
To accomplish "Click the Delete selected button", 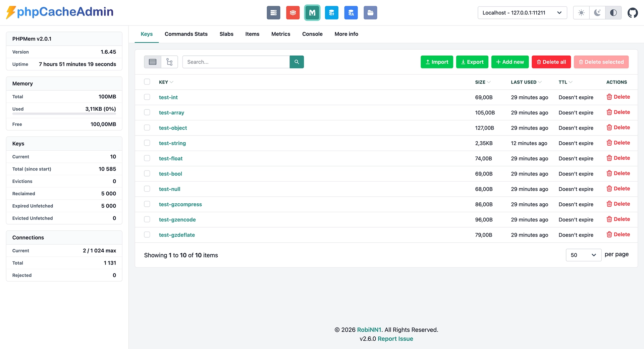I will pos(601,62).
